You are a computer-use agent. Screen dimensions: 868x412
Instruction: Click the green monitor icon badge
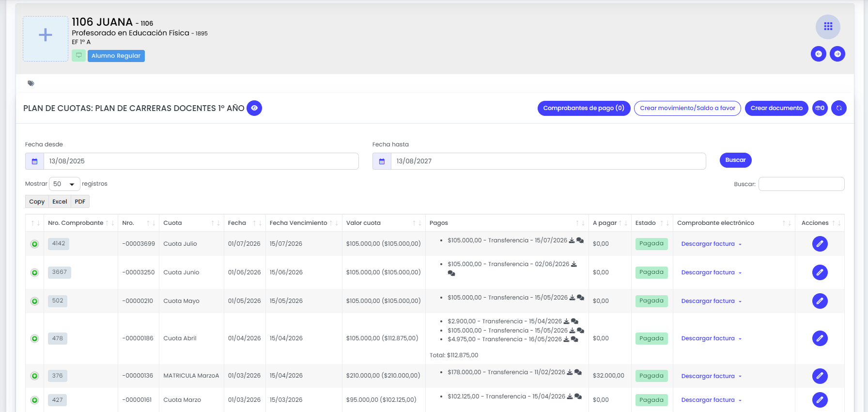pyautogui.click(x=78, y=56)
